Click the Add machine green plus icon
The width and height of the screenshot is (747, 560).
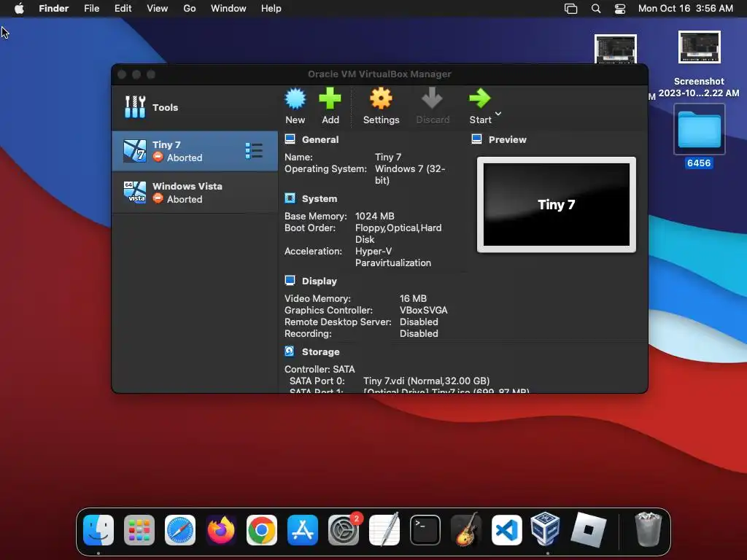point(330,99)
